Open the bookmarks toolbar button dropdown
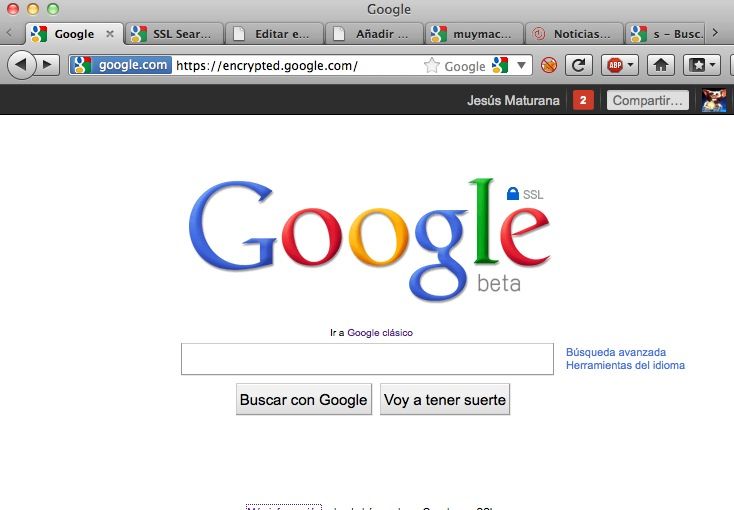734x510 pixels. point(701,66)
